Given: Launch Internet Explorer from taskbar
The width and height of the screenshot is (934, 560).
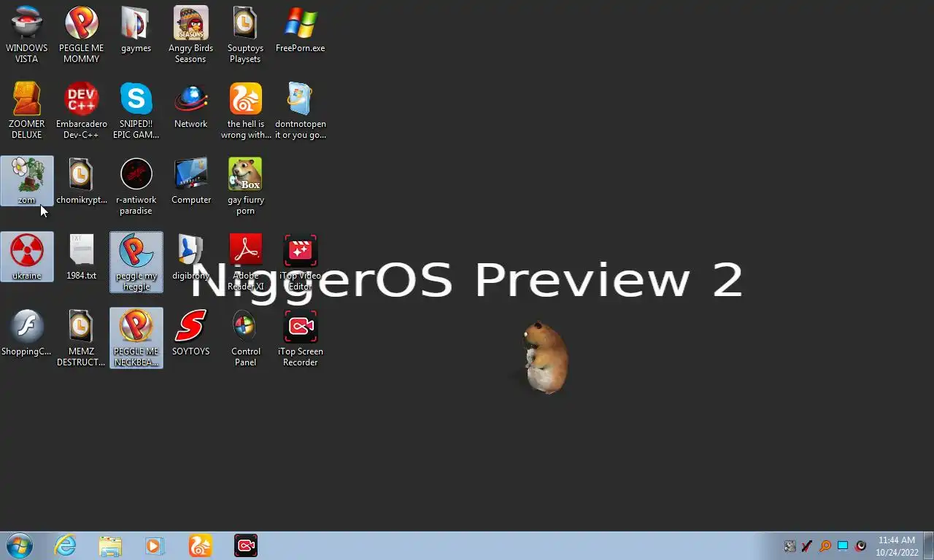Looking at the screenshot, I should tap(65, 545).
